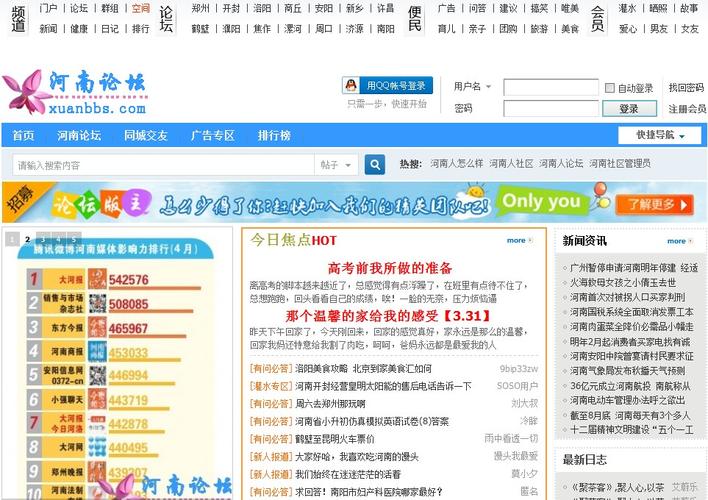This screenshot has height=500, width=708.
Task: Open news 河南电动车管理办法呼之欲出
Action: (627, 400)
